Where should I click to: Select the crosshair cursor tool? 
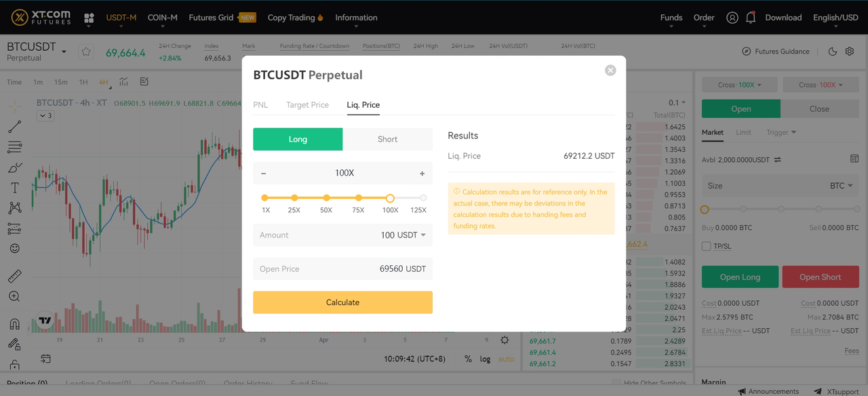click(x=14, y=106)
